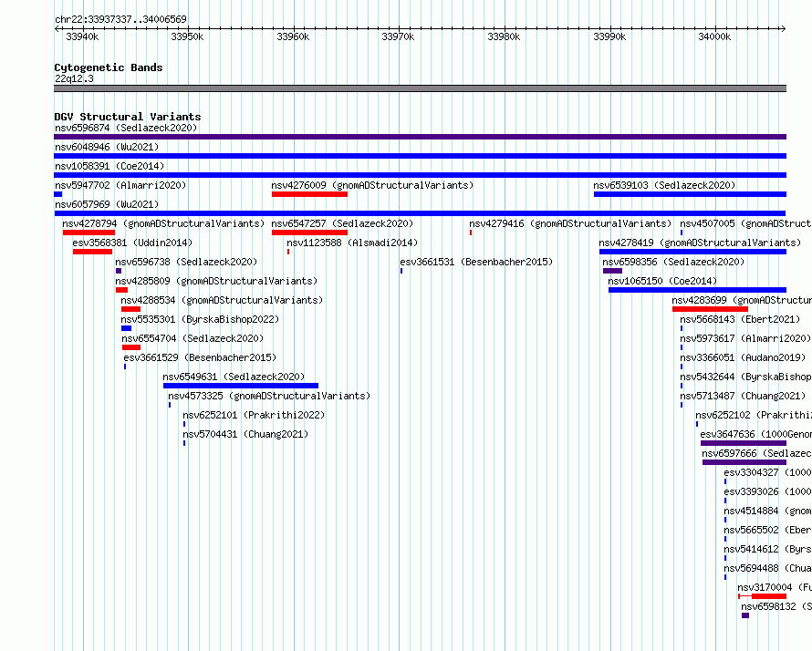Click the 33980k ruler position label
Image resolution: width=812 pixels, height=651 pixels.
(x=504, y=36)
